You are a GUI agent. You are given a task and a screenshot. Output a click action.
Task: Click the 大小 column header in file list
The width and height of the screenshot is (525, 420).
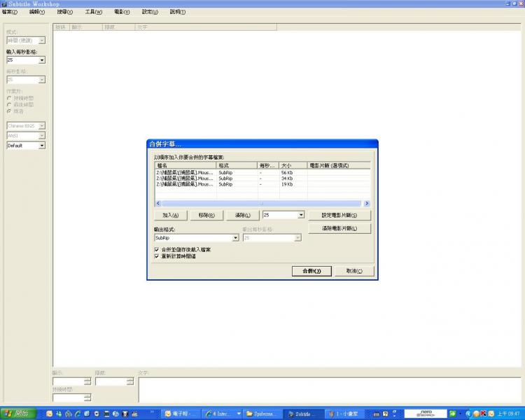click(x=293, y=165)
